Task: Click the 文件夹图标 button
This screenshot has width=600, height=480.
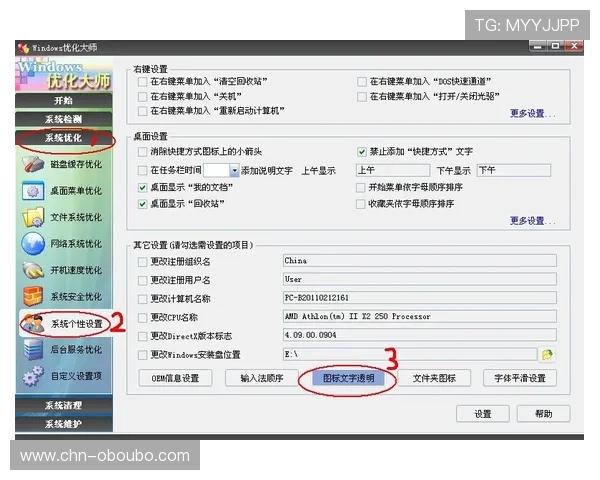Action: click(x=434, y=378)
